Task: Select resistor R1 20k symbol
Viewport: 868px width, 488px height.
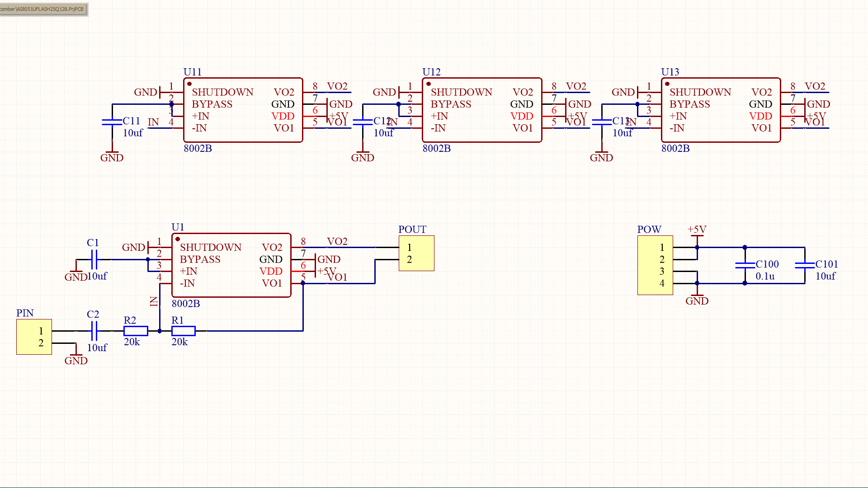Action: click(183, 331)
